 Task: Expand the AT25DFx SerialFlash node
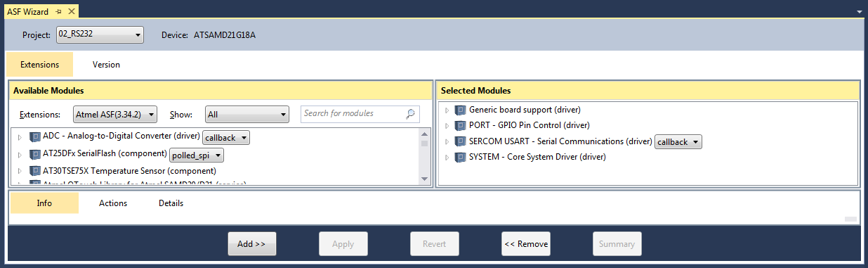(20, 155)
